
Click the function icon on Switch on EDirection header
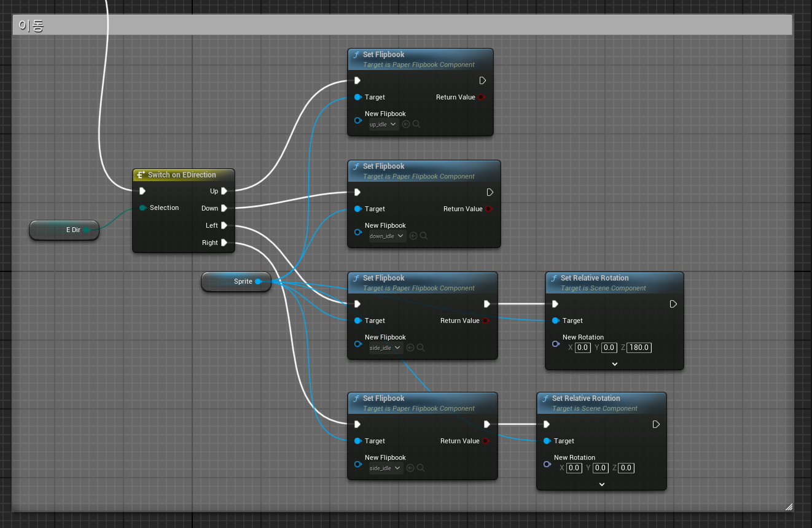click(x=141, y=175)
